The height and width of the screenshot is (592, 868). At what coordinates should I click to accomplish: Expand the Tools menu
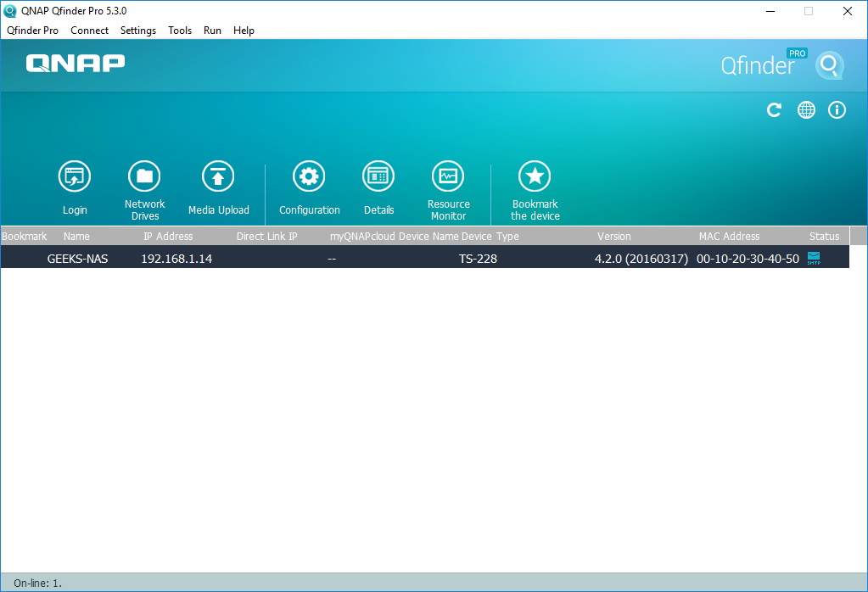click(180, 31)
